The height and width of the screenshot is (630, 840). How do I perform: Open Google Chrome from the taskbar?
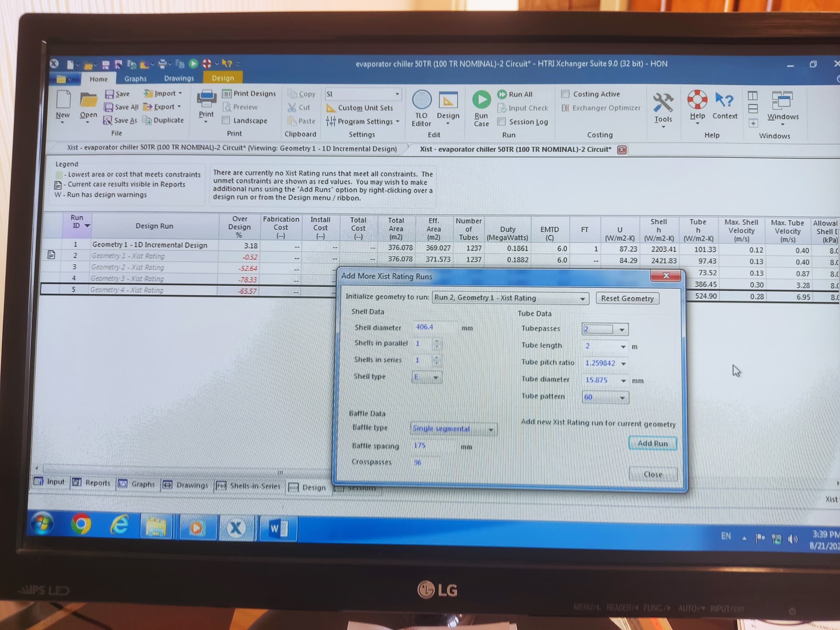(x=81, y=525)
